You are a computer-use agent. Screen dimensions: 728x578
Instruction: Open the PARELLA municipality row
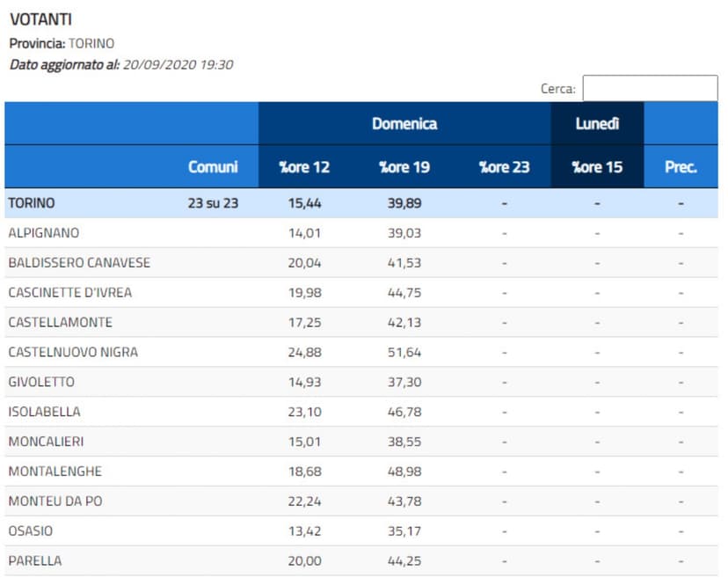[x=34, y=560]
